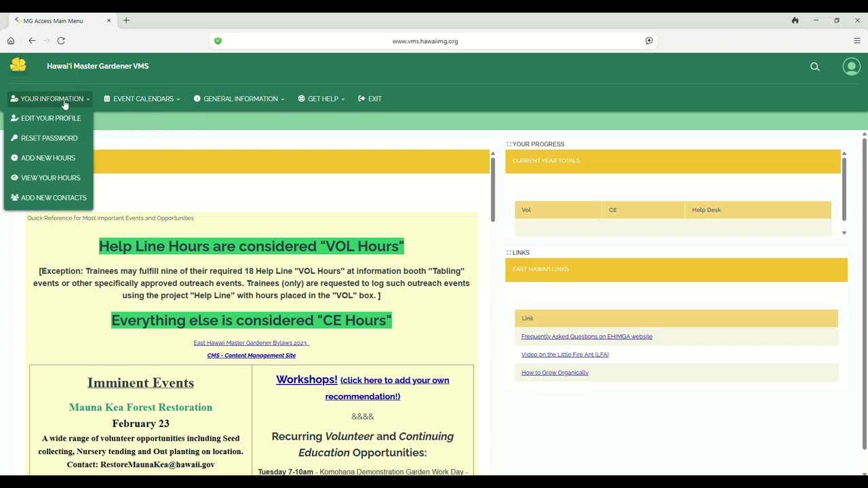
Task: Click the Hawai'i Master Gardener VMS title
Action: tap(98, 66)
